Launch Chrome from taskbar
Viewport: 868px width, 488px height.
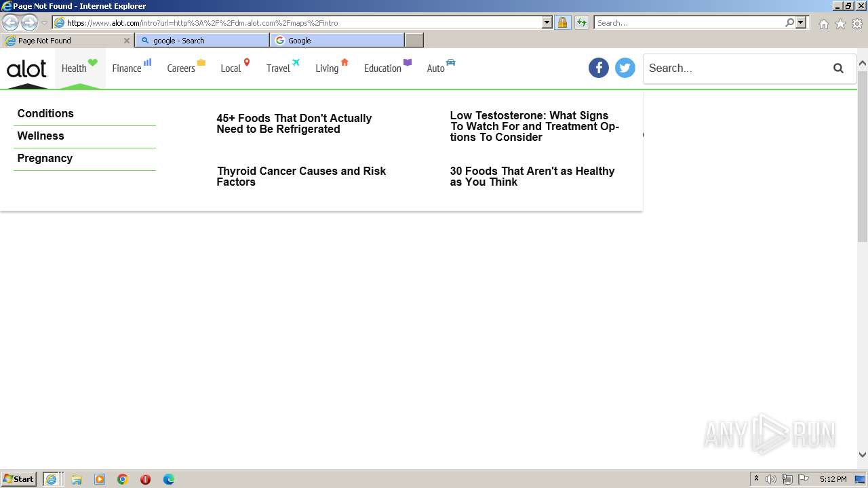pyautogui.click(x=123, y=479)
